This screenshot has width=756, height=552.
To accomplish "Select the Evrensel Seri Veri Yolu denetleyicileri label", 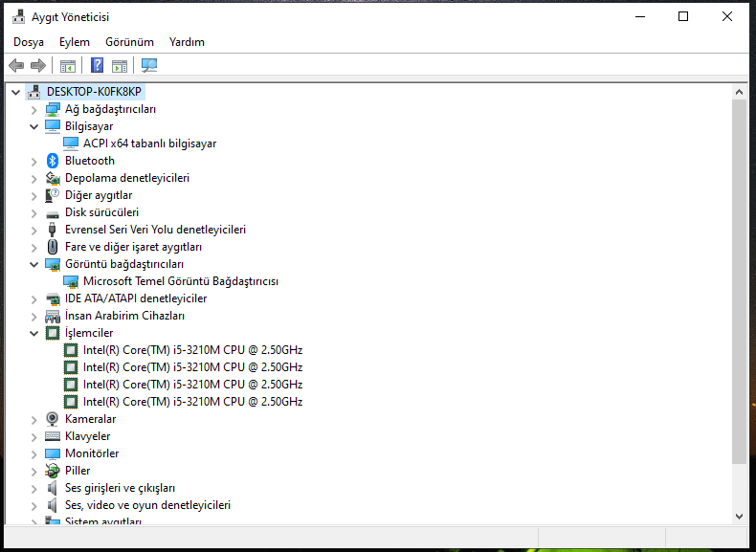I will click(x=155, y=230).
